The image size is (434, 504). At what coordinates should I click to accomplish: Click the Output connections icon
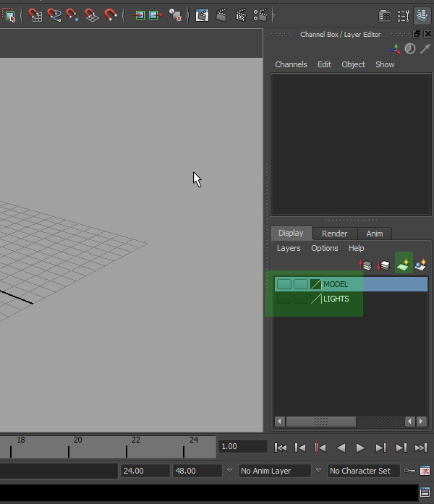click(156, 15)
